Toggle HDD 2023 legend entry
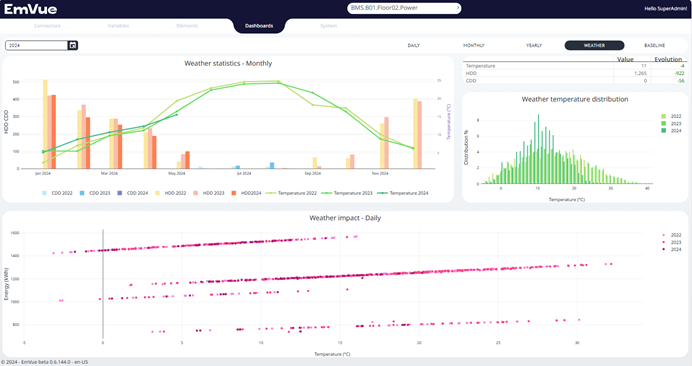The height and width of the screenshot is (366, 692). (209, 193)
